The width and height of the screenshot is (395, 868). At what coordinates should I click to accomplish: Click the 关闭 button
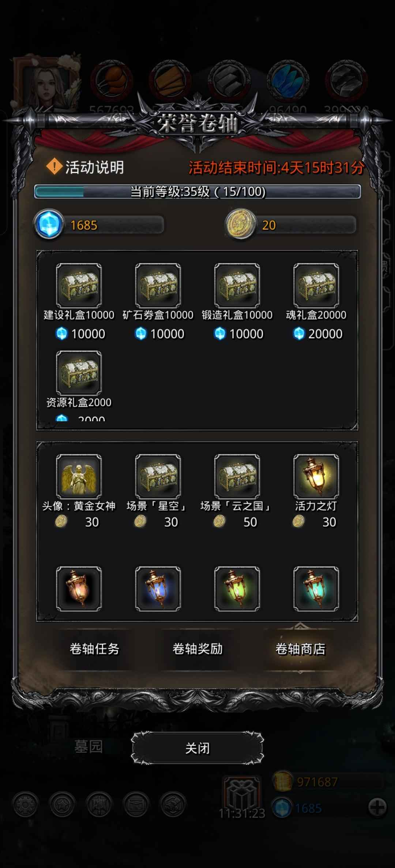tap(197, 749)
